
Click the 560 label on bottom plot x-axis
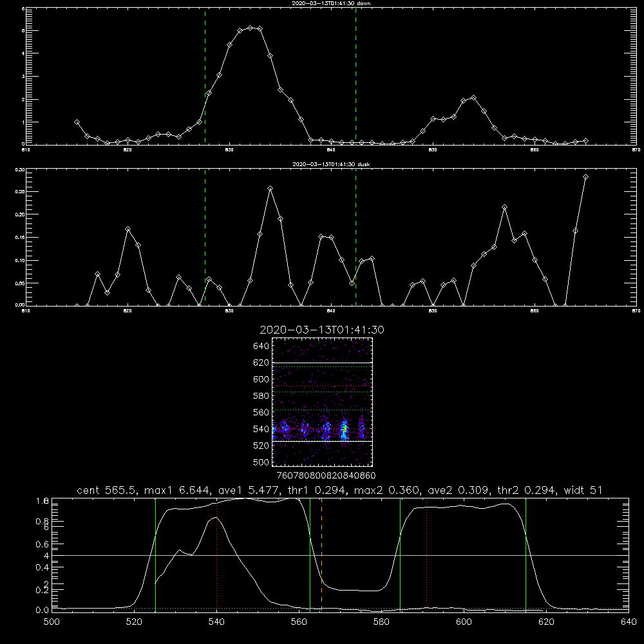[299, 622]
